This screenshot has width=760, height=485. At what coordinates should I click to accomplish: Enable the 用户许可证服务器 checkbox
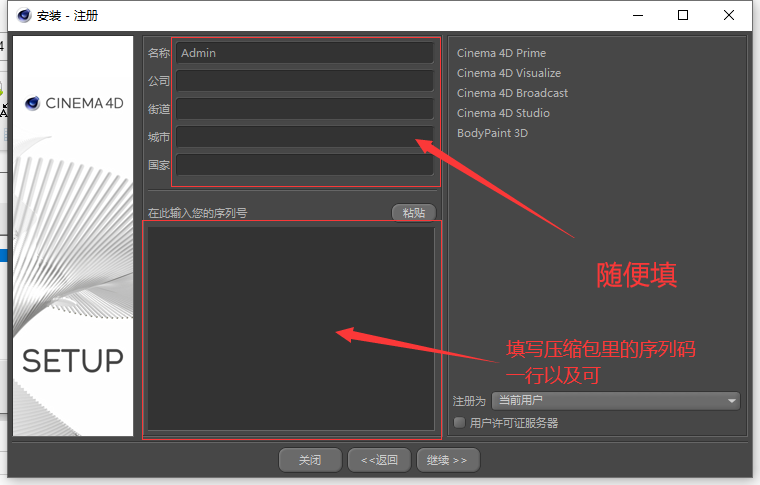(x=459, y=422)
